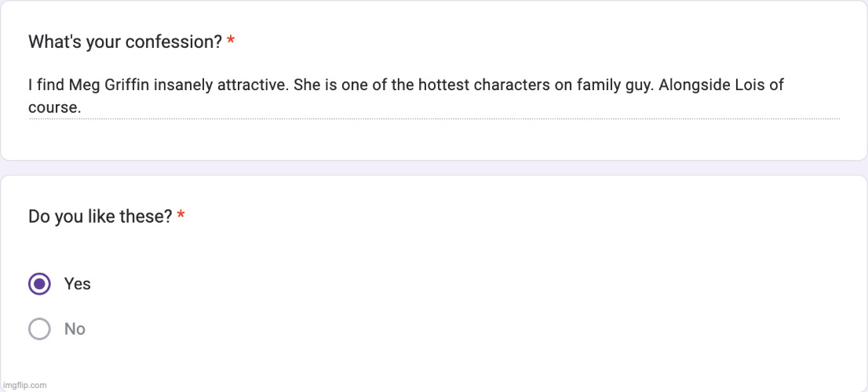Viewport: 868px width, 392px height.
Task: Click the 'No' option label text
Action: coord(75,329)
